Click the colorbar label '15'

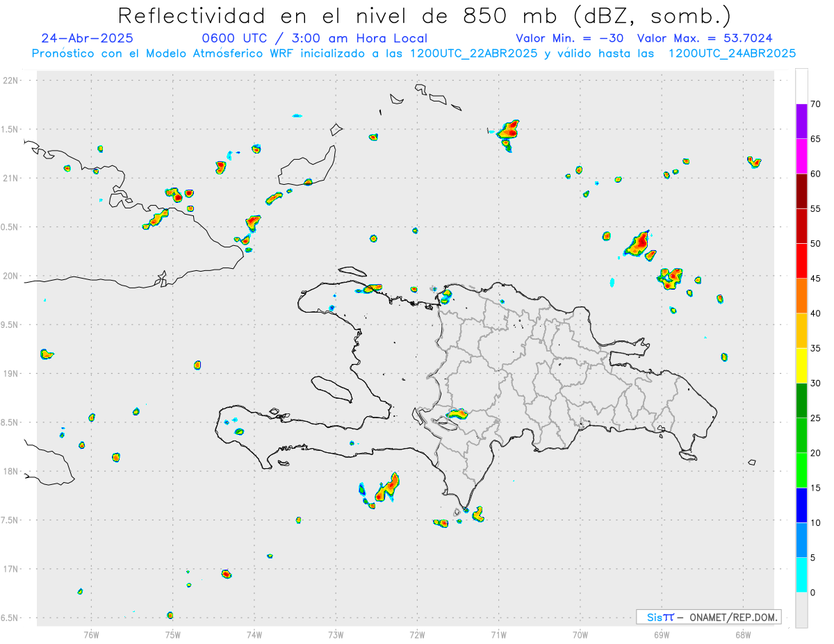point(815,488)
